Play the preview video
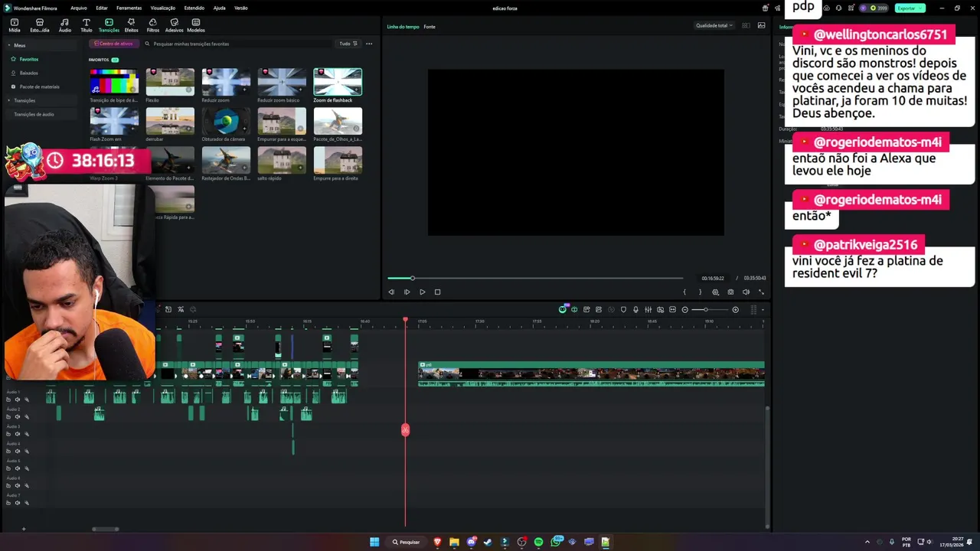The image size is (980, 551). click(x=422, y=292)
